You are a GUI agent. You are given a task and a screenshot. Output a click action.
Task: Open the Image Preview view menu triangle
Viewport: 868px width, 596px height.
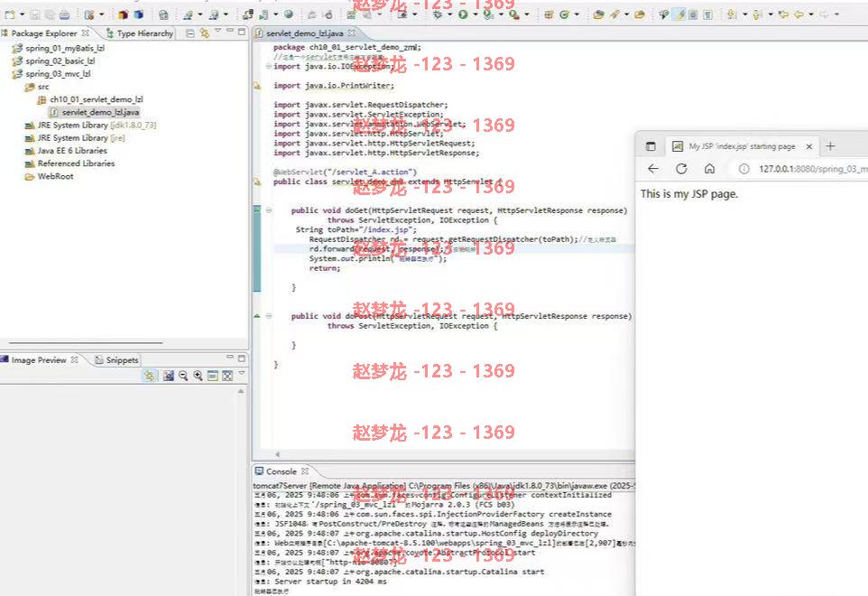coord(241,374)
